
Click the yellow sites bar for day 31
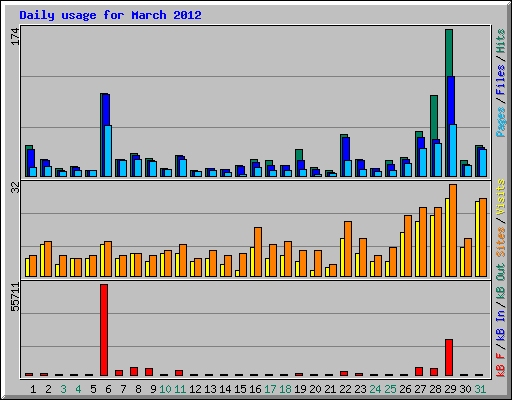click(x=477, y=239)
